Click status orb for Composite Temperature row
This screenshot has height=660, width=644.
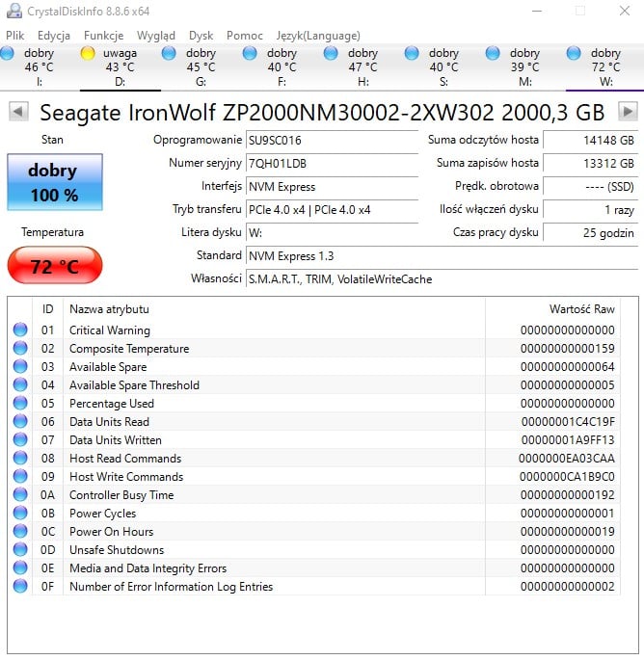[x=20, y=348]
